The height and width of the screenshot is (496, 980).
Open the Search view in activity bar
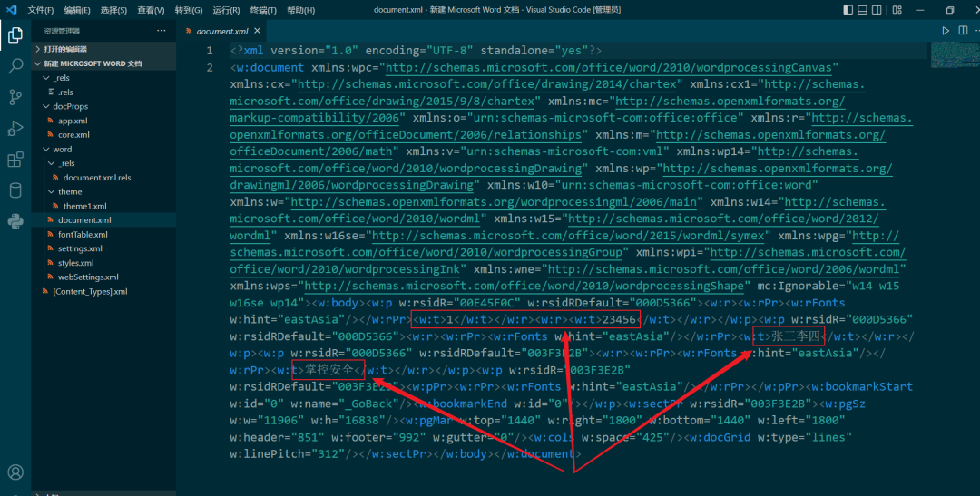[15, 65]
